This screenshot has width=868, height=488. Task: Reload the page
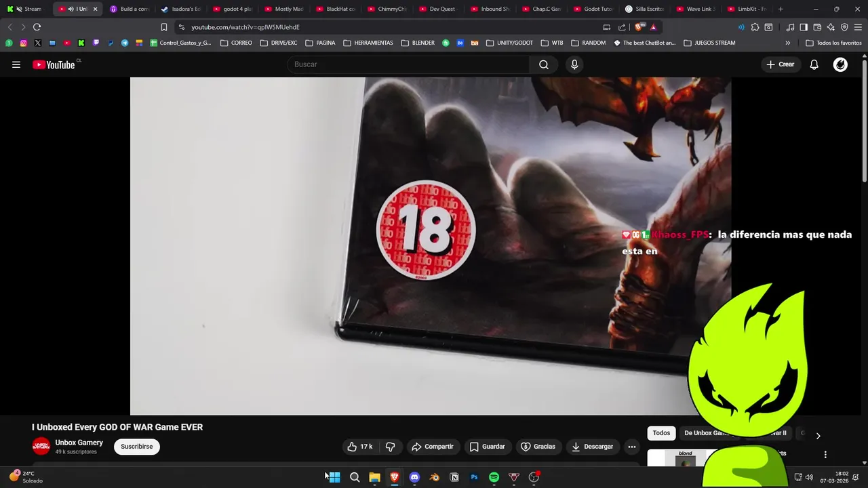37,27
